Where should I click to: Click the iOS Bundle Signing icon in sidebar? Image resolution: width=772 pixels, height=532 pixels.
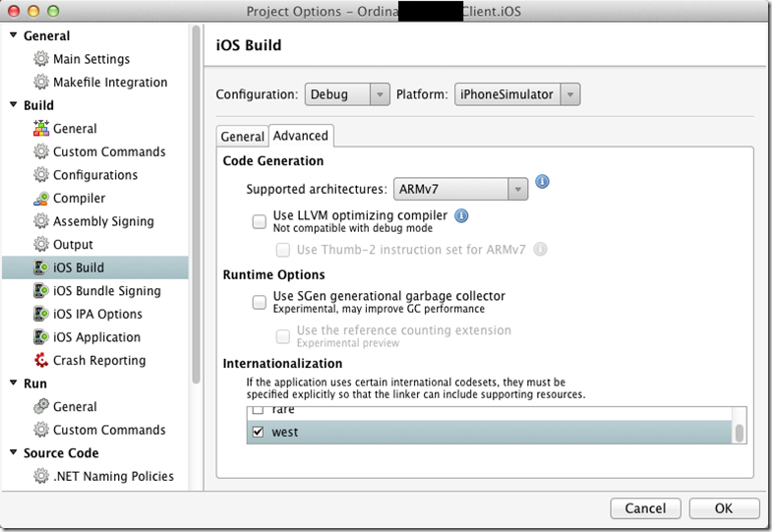tap(41, 291)
